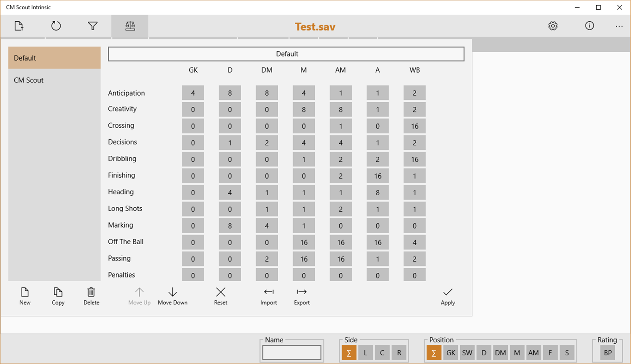The image size is (631, 364).
Task: Select the Decisions DM weight value
Action: click(x=267, y=143)
